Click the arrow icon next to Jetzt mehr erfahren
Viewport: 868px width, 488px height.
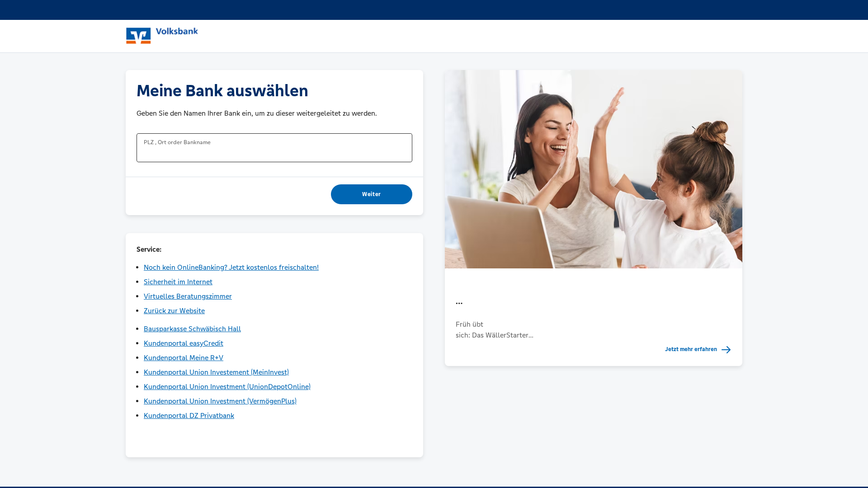[726, 349]
